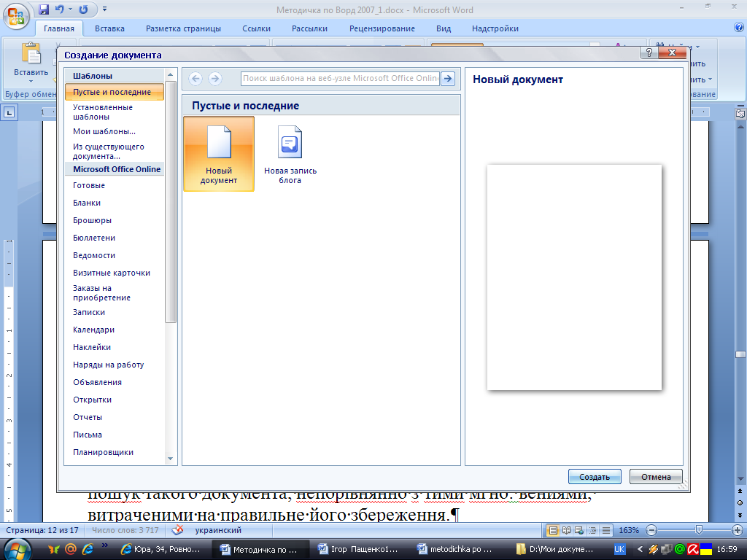The width and height of the screenshot is (747, 560).
Task: Click the template search field
Action: [340, 79]
